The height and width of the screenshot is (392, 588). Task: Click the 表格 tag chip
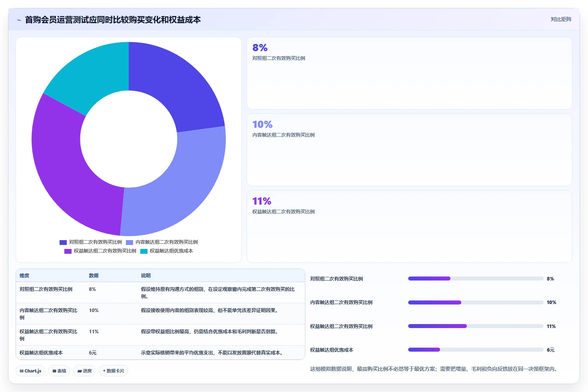click(59, 371)
